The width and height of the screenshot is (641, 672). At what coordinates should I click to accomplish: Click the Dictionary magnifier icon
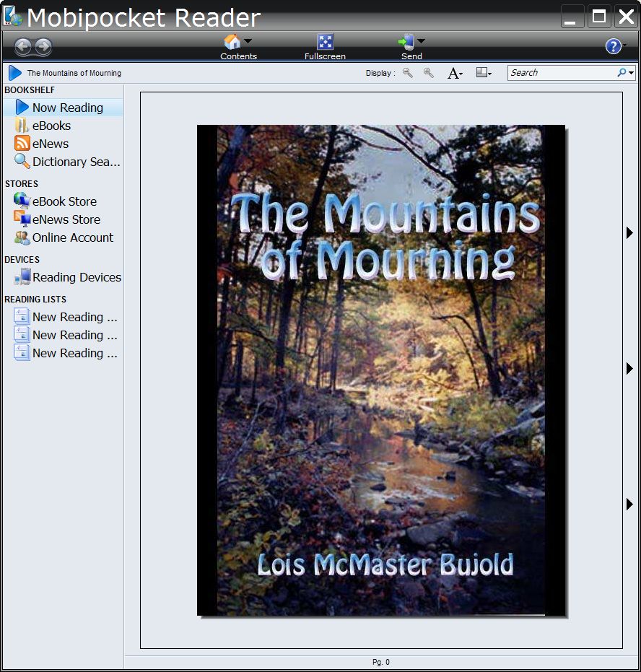click(22, 161)
